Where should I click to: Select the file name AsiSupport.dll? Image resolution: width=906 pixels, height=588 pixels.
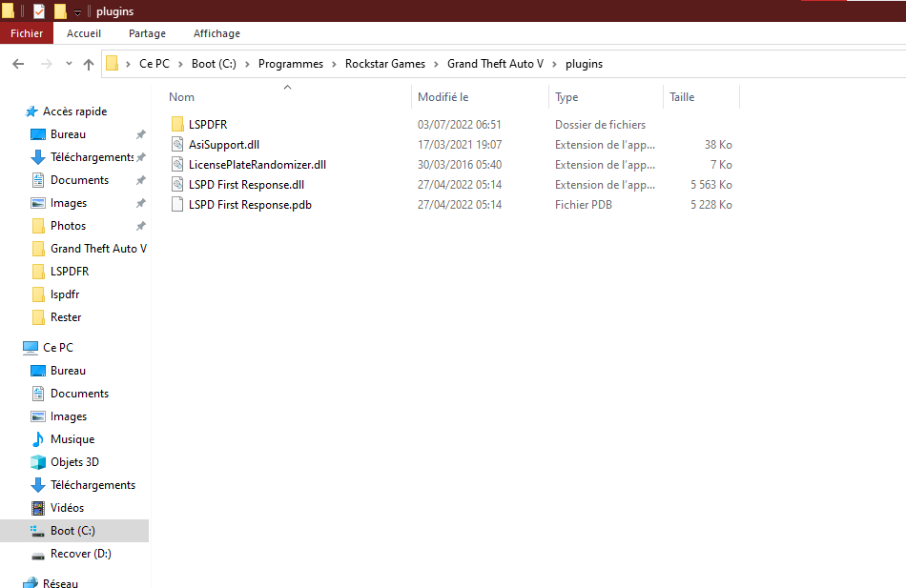click(224, 145)
